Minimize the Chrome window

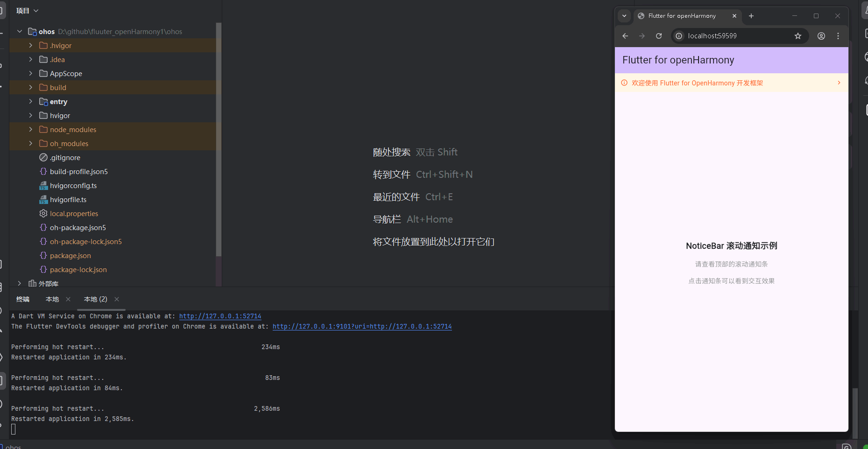pyautogui.click(x=795, y=16)
